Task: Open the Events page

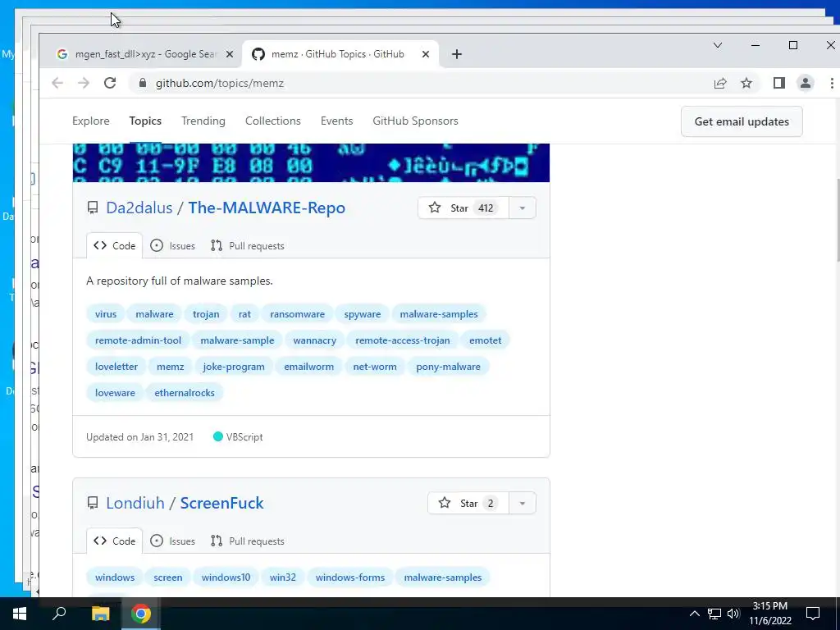Action: tap(336, 121)
